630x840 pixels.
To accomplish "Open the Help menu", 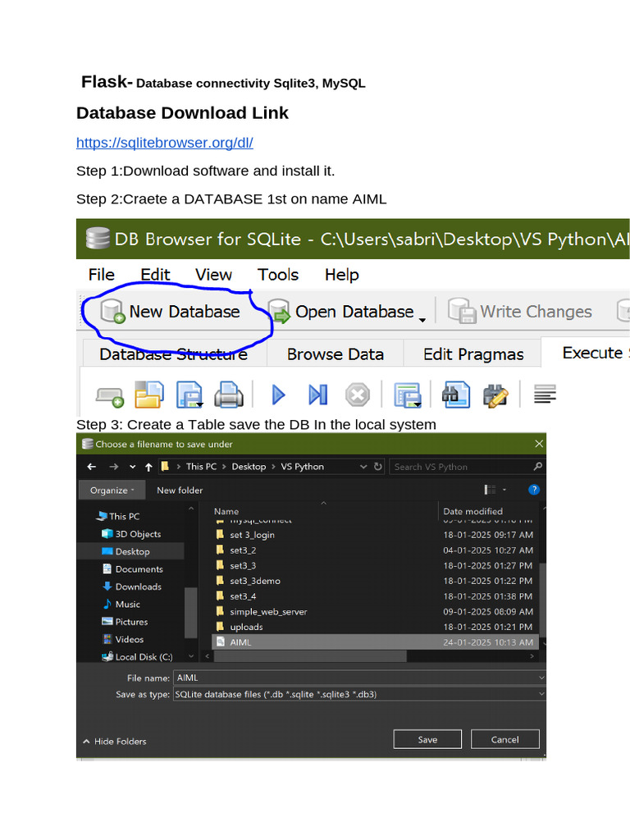I will tap(342, 275).
